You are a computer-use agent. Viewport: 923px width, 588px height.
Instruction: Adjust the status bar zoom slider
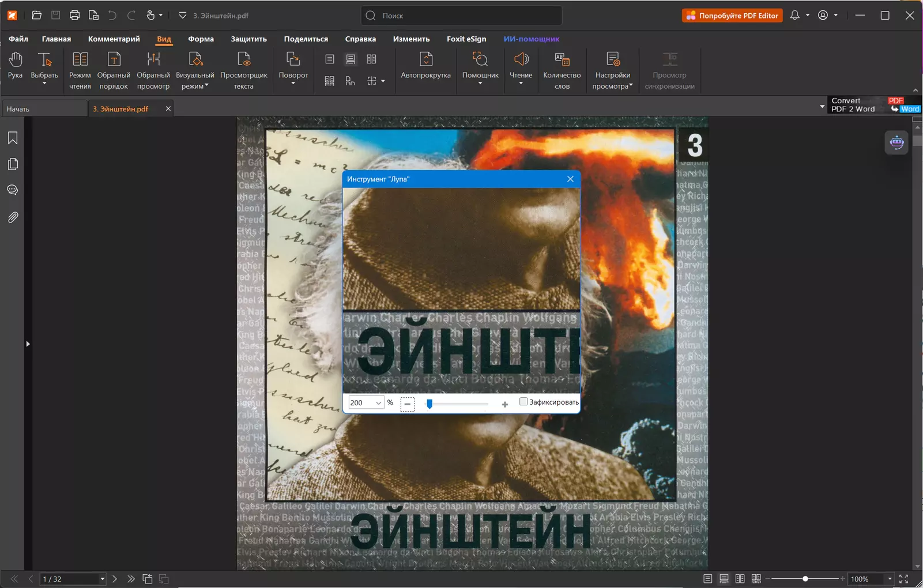coord(805,579)
